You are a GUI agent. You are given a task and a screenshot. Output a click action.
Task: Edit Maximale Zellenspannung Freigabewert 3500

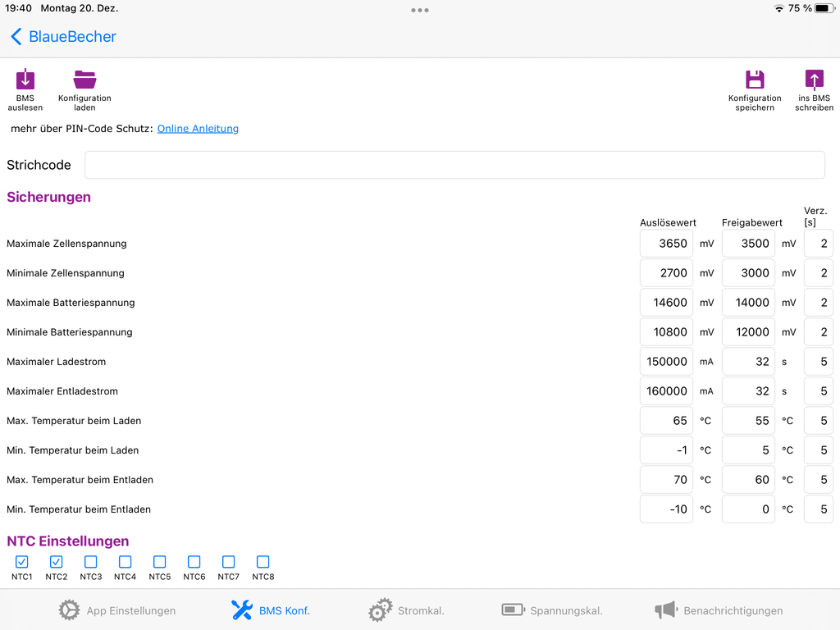[748, 244]
